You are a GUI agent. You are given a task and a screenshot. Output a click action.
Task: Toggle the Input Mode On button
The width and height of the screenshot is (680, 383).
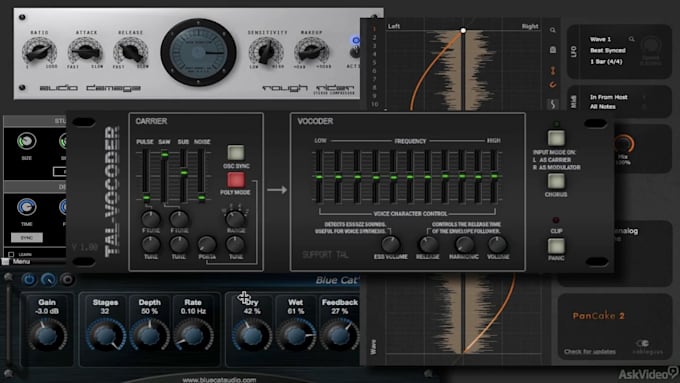pyautogui.click(x=556, y=138)
